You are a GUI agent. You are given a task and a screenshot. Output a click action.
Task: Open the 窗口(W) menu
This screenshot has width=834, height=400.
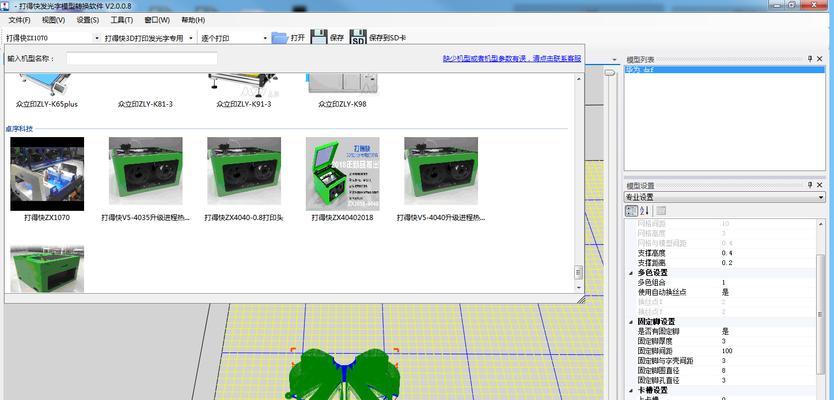click(157, 20)
